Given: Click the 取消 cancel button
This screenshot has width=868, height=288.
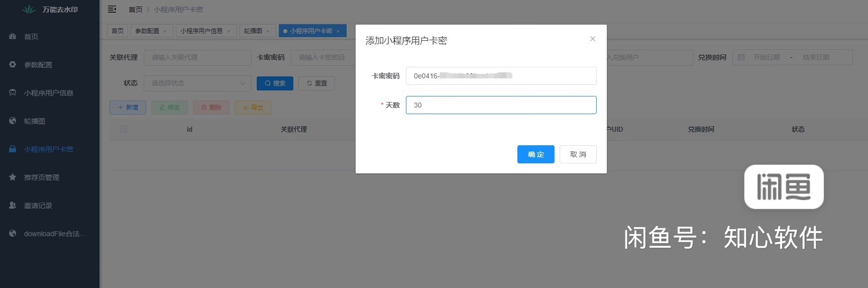Looking at the screenshot, I should [578, 154].
